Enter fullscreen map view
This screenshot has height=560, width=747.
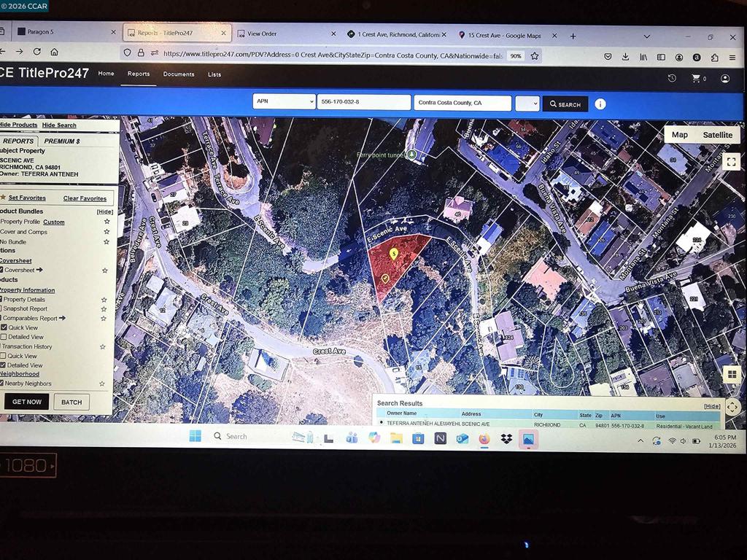point(731,162)
